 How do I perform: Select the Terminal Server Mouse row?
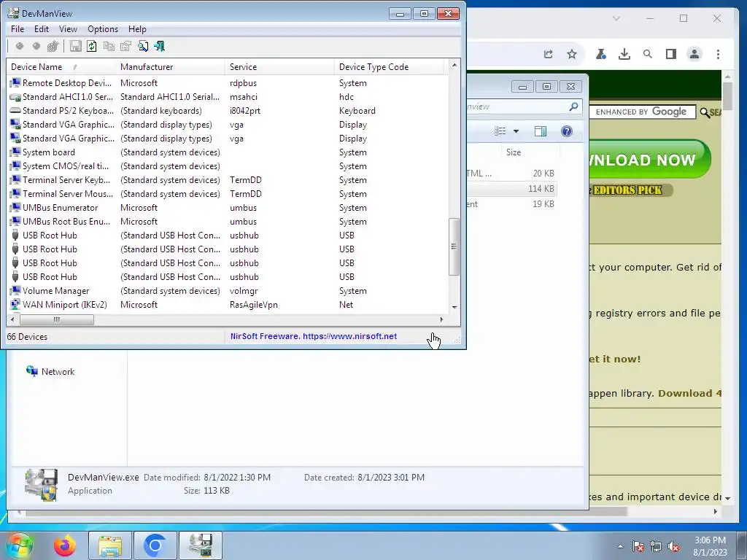pos(228,194)
